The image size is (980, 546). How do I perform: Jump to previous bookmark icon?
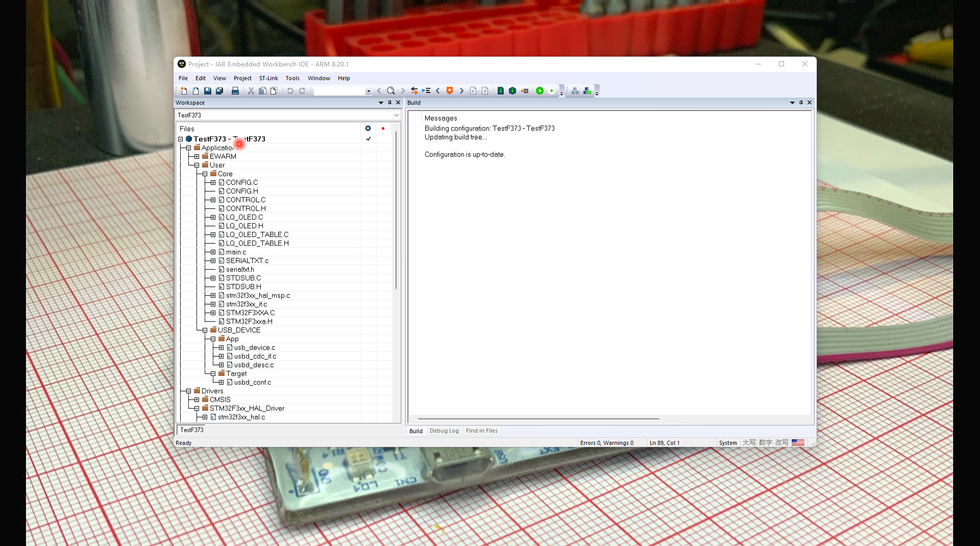pyautogui.click(x=438, y=91)
